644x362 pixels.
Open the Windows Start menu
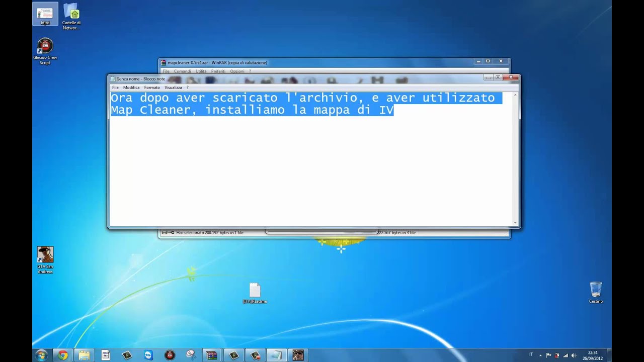tap(41, 355)
